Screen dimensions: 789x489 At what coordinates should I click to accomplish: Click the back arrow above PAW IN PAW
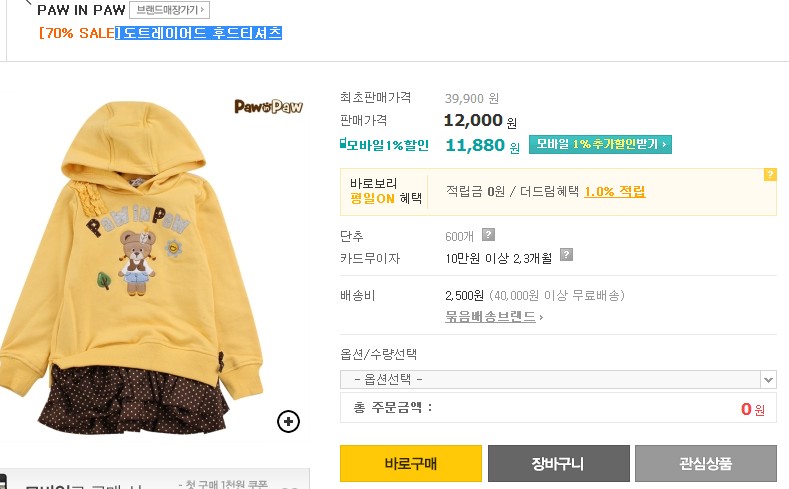pos(28,3)
